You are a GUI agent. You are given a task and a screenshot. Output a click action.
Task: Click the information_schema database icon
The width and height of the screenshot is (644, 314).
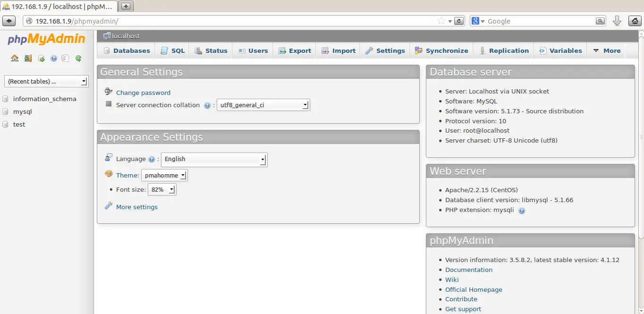pyautogui.click(x=5, y=99)
